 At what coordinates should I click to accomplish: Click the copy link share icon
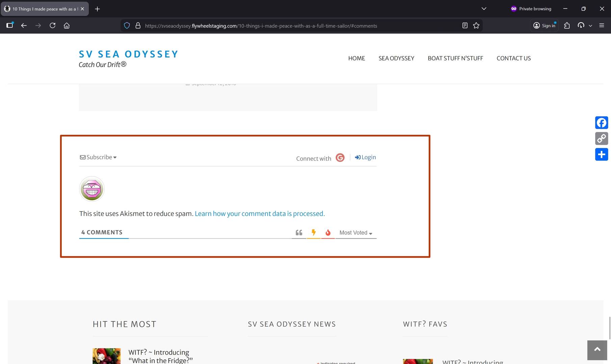pos(601,139)
